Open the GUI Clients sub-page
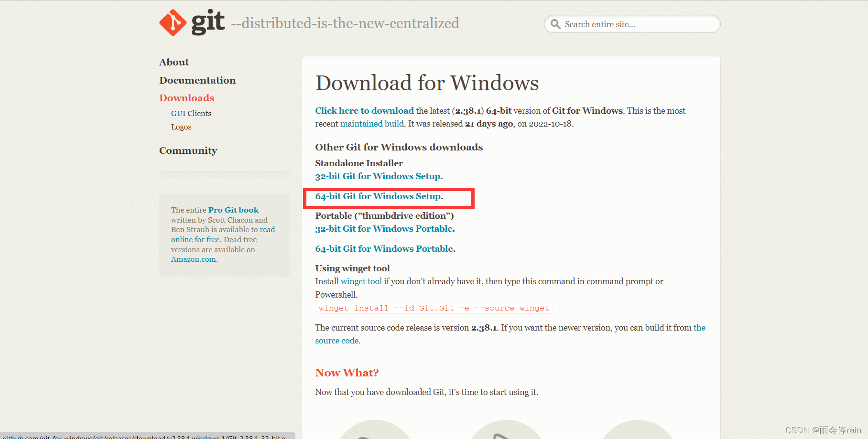 [191, 113]
